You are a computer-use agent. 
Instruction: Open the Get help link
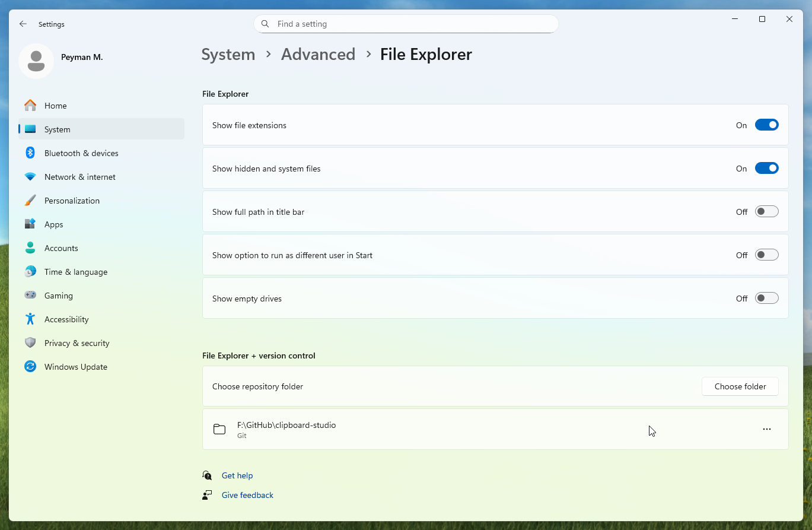tap(237, 475)
